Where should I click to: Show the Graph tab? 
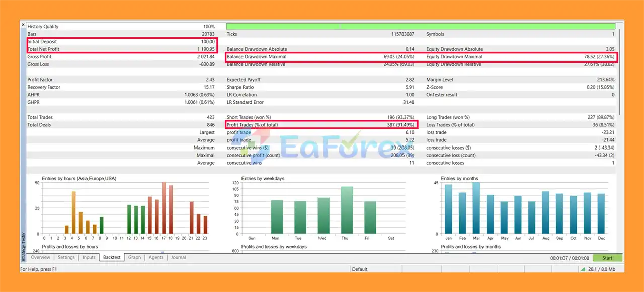pos(134,258)
